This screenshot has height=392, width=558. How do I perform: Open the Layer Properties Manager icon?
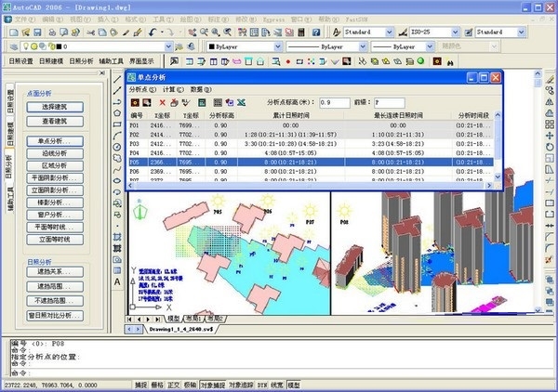coord(14,46)
